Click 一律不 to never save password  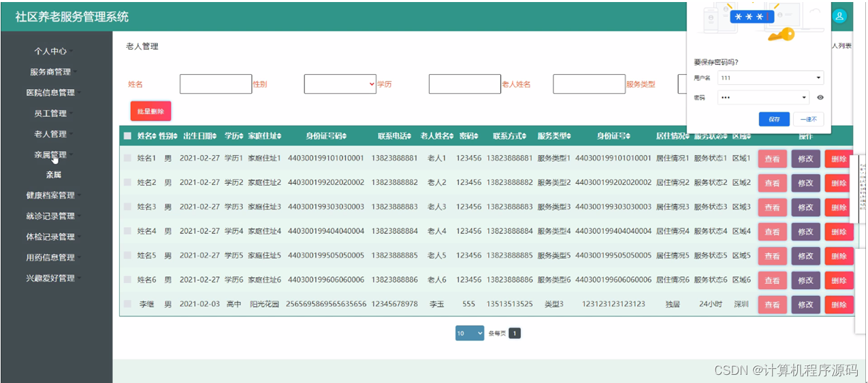click(809, 119)
